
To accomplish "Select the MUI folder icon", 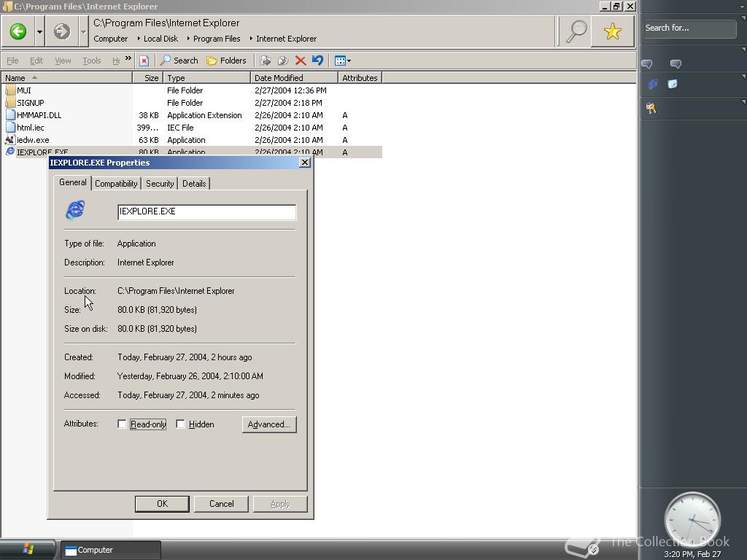I will (10, 90).
